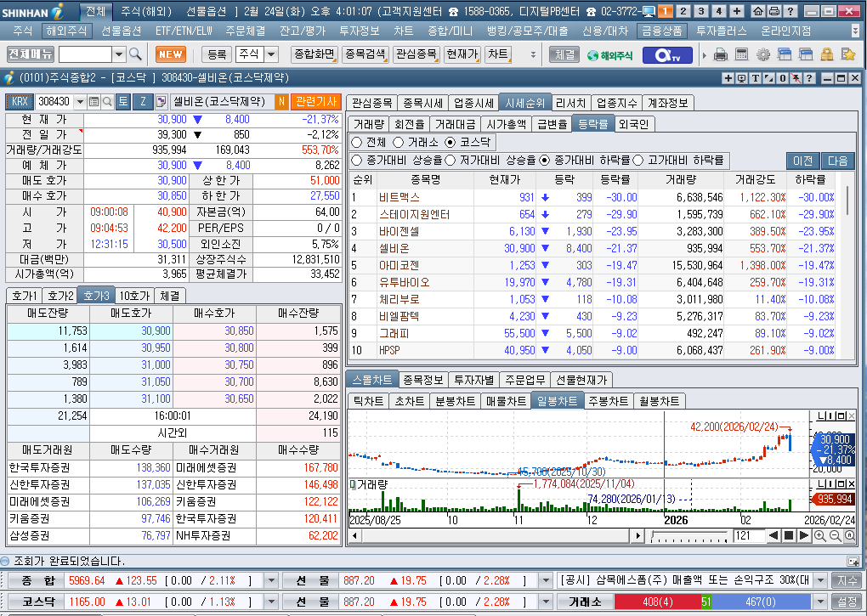Viewport: 867px width, 616px height.
Task: Expand the 거래소 advance-decline bar dropdown
Action: coord(821,602)
